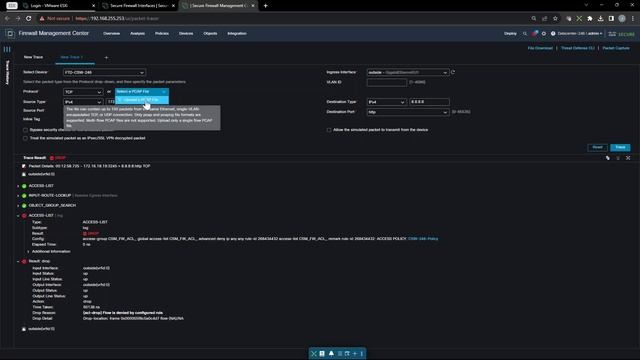Screen dimensions: 640x360
Task: Click the global search magnifier in header
Action: tap(525, 33)
